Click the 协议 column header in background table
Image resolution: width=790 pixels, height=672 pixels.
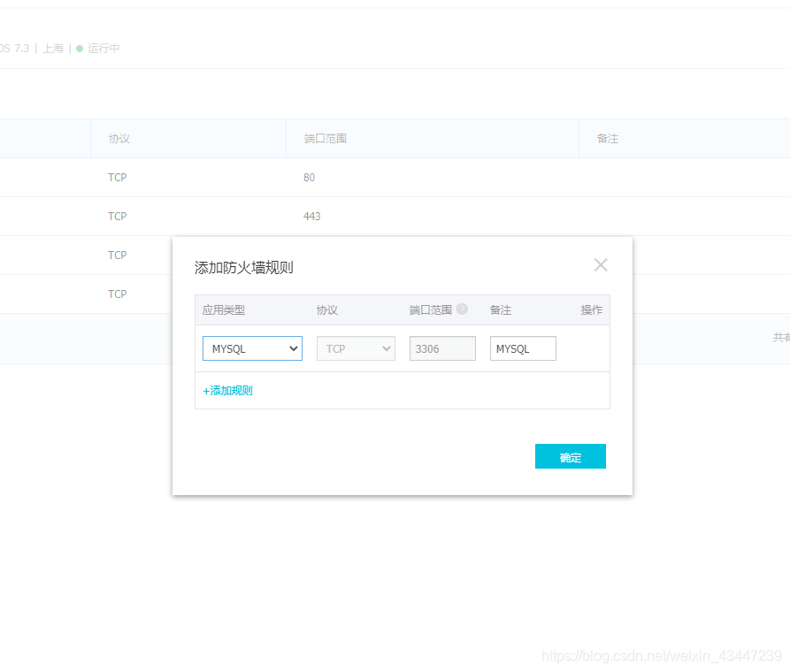pos(119,139)
